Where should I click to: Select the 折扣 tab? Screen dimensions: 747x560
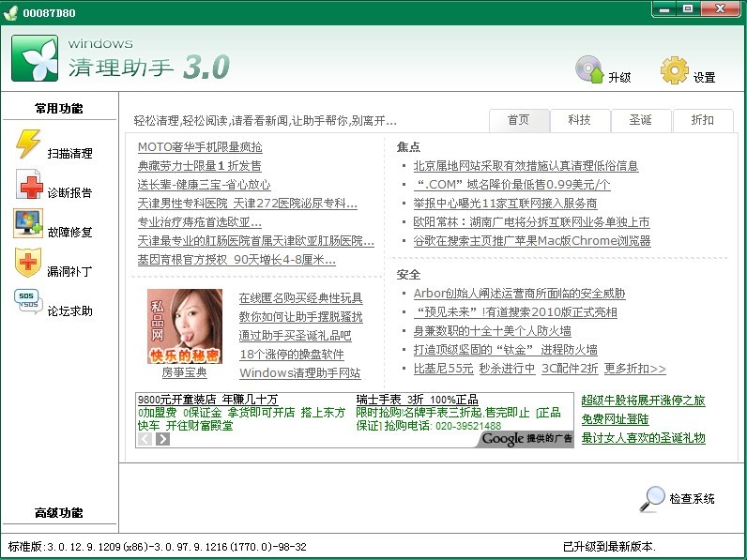pos(702,120)
